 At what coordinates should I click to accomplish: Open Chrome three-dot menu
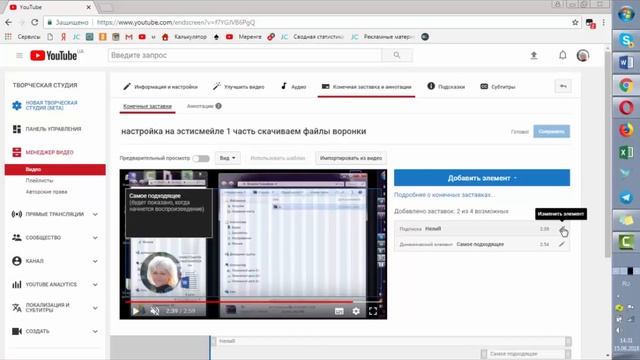(604, 22)
